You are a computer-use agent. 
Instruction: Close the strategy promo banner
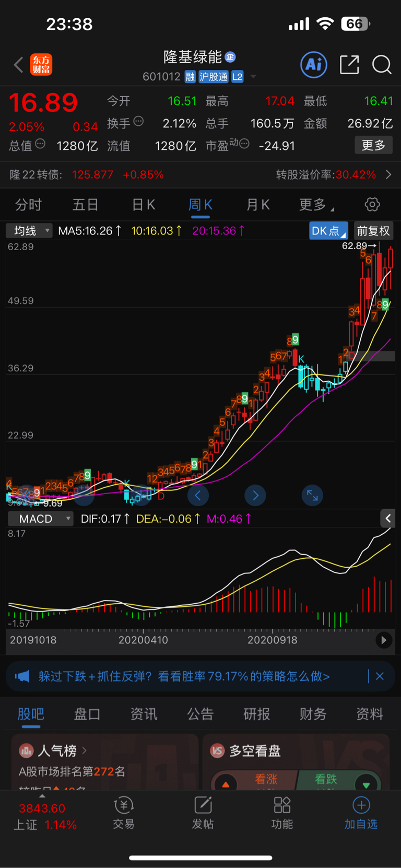pos(380,676)
